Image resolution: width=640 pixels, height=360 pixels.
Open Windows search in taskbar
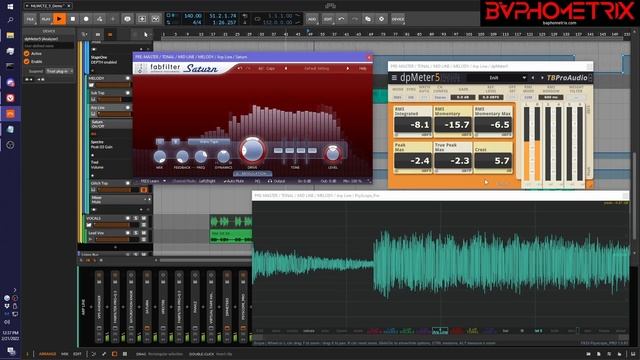11,20
